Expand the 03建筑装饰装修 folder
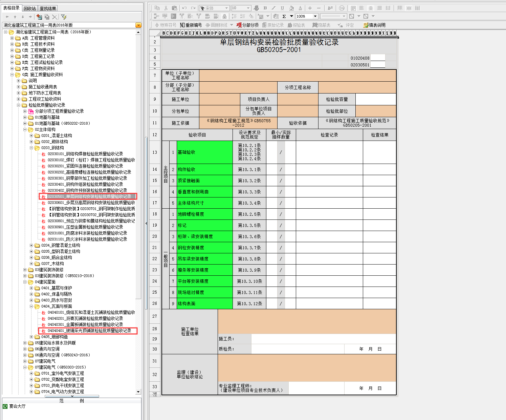This screenshot has height=420, width=506. coord(25,270)
